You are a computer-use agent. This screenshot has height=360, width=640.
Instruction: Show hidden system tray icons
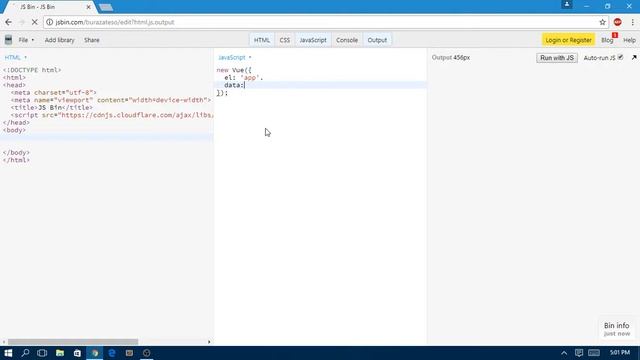click(564, 353)
